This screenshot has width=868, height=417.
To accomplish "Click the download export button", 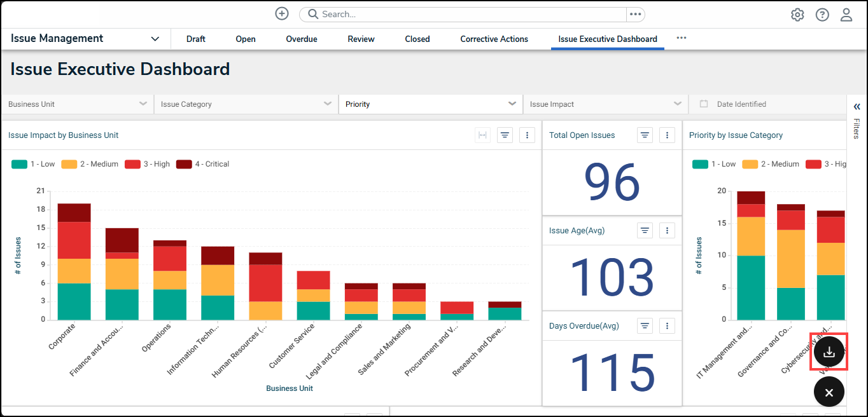I will (829, 352).
